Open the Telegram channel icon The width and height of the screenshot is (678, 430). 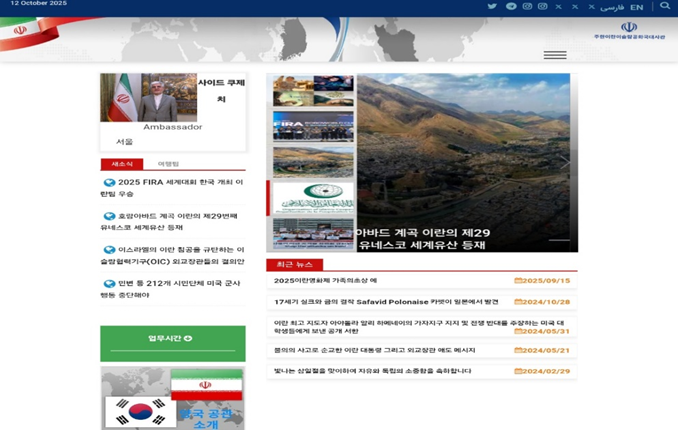pyautogui.click(x=510, y=6)
